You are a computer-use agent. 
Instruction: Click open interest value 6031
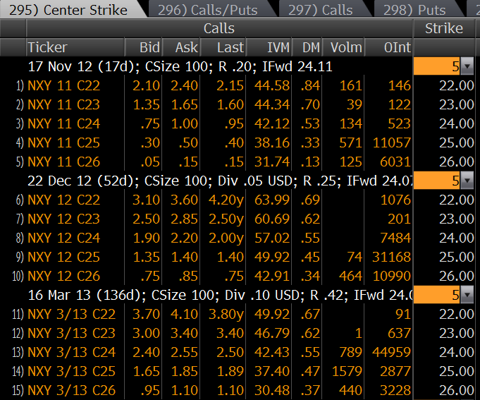(396, 162)
